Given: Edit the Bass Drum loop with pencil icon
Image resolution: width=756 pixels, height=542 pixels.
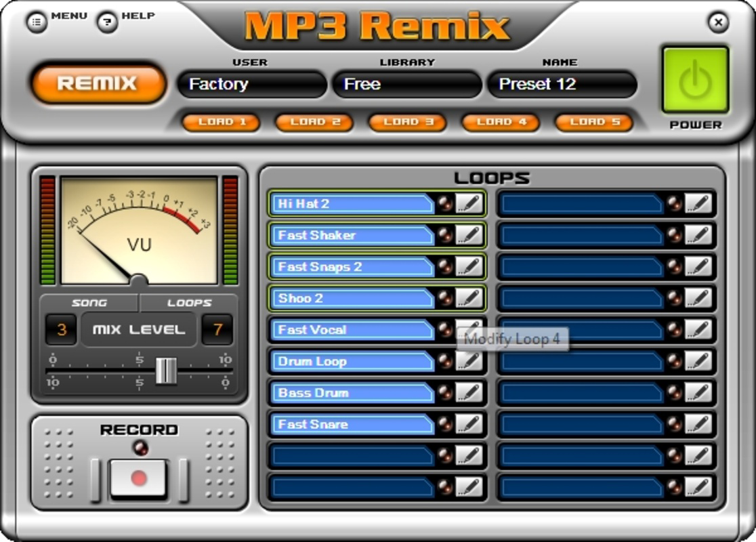Looking at the screenshot, I should click(469, 392).
